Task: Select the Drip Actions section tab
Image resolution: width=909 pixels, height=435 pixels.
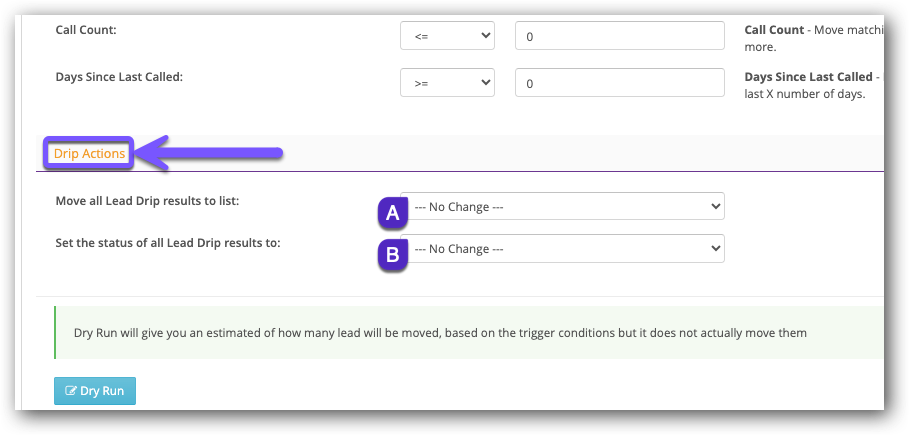Action: [90, 154]
